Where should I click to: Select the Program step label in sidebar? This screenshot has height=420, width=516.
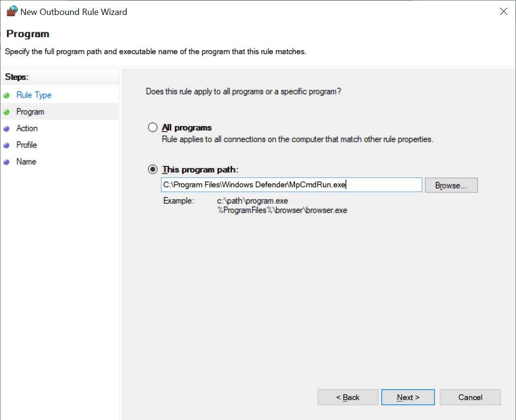point(30,112)
